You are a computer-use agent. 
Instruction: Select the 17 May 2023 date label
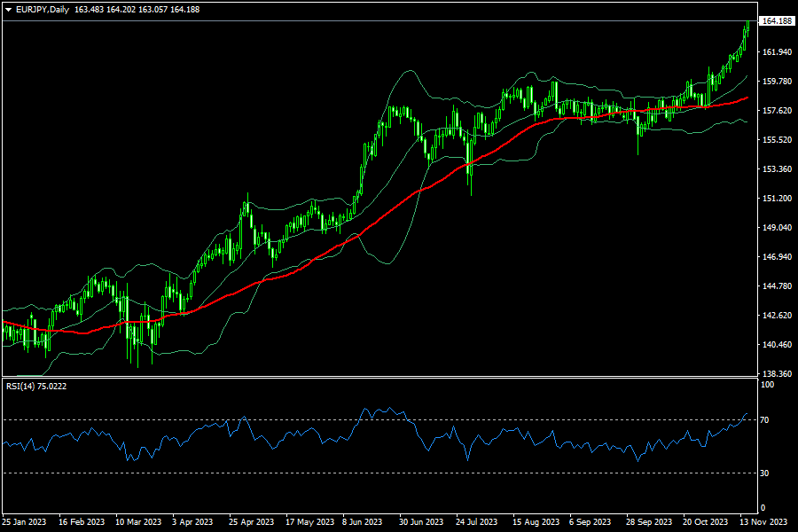tap(310, 522)
